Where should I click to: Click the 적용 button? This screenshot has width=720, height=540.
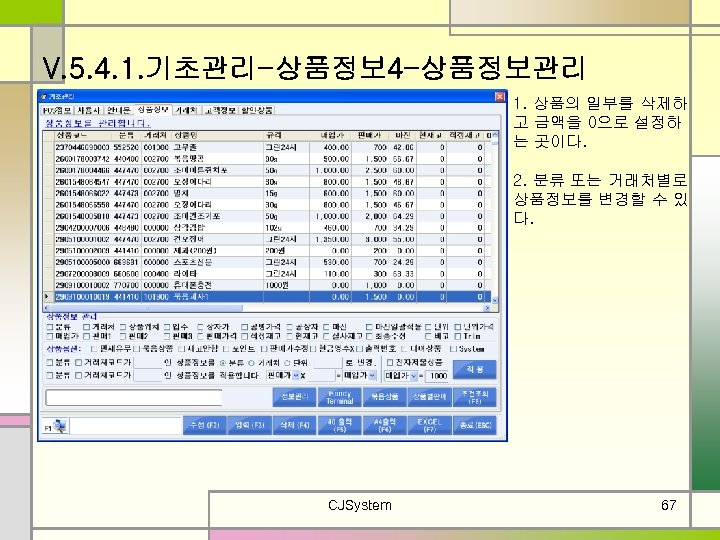click(x=475, y=370)
